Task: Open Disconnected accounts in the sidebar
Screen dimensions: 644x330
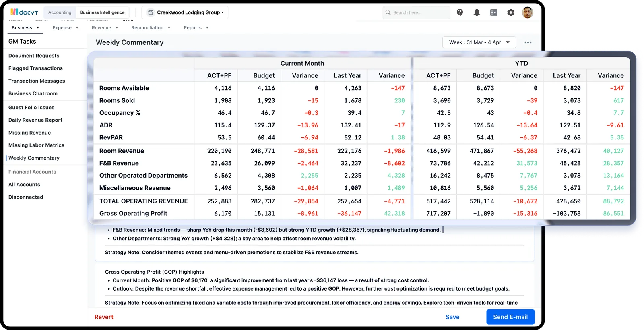Action: (26, 197)
